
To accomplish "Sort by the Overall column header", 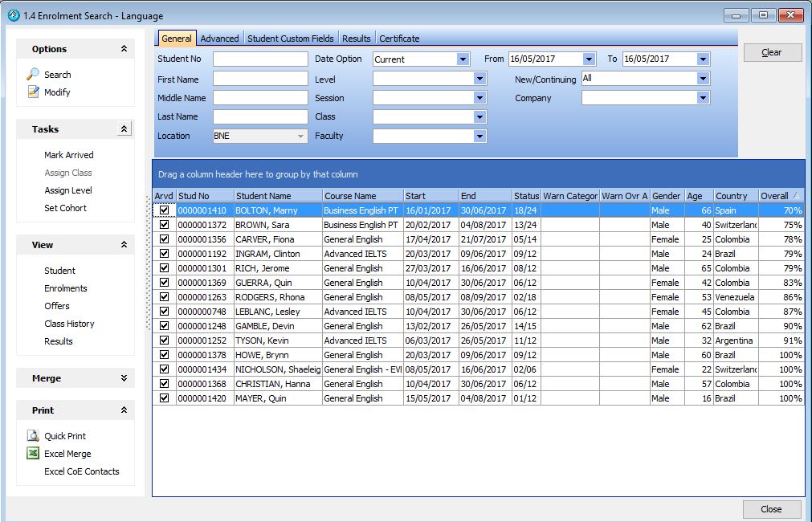I will (775, 196).
